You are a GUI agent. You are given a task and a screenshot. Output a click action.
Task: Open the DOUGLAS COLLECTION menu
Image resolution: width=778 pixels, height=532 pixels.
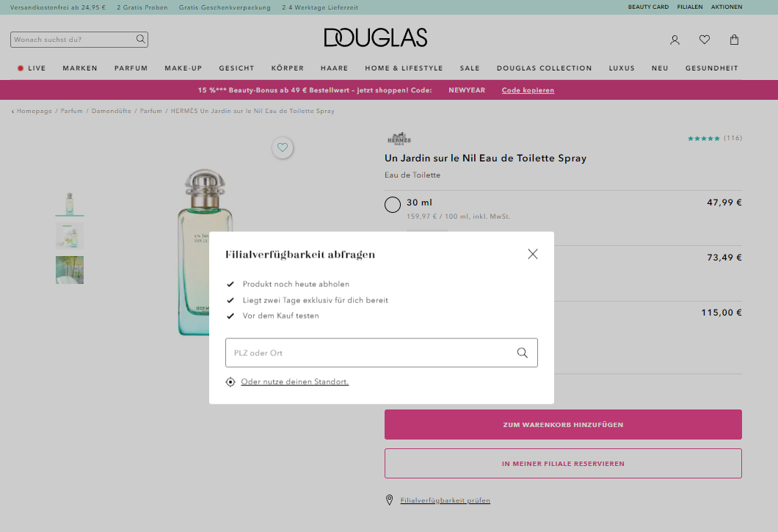click(545, 68)
